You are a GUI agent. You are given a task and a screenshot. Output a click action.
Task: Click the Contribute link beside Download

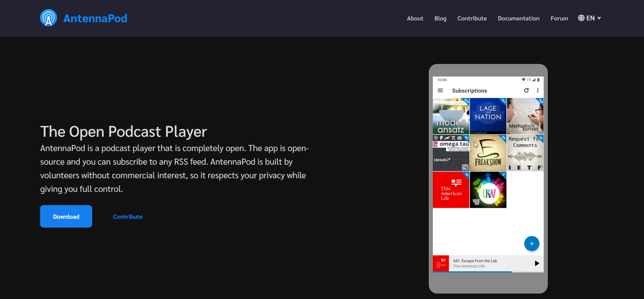tap(128, 217)
